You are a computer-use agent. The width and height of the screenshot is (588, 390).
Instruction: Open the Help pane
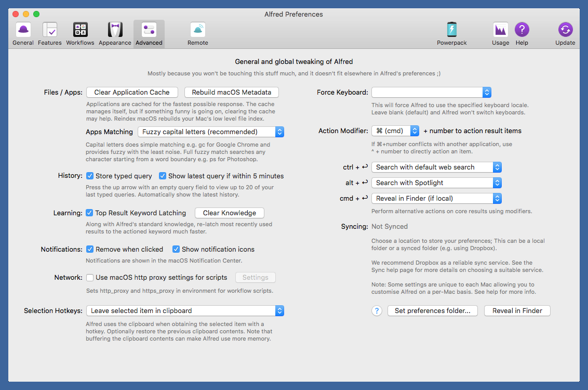(522, 34)
